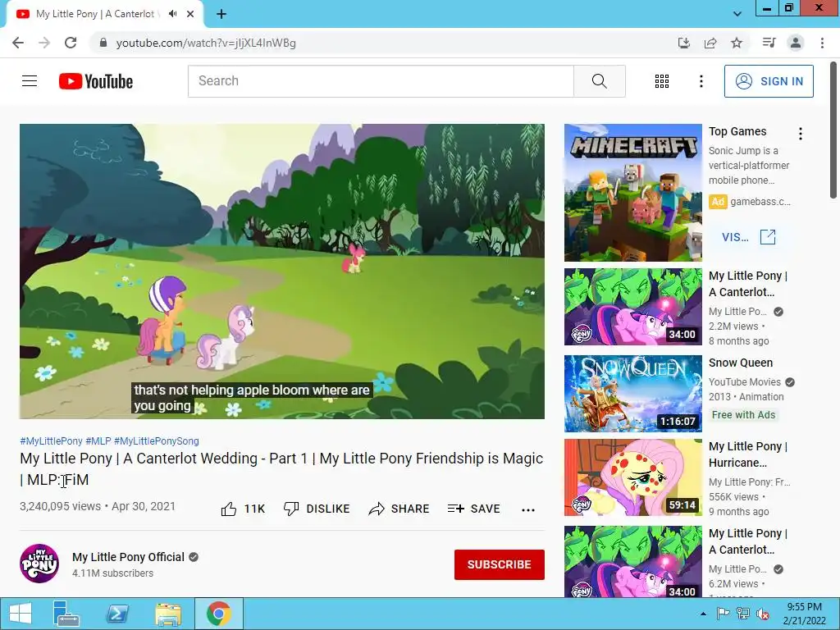This screenshot has width=840, height=630.
Task: Open My Little Pony Official channel avatar
Action: [x=39, y=564]
